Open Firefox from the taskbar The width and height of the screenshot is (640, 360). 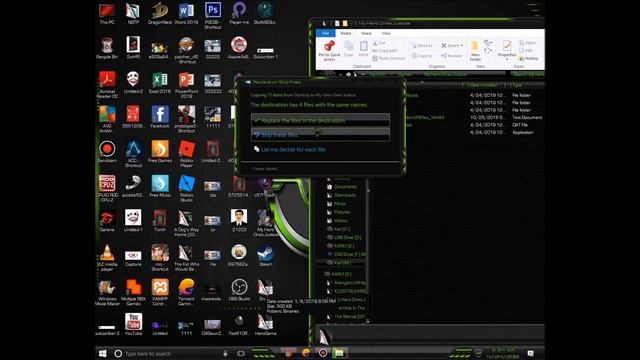[x=305, y=353]
